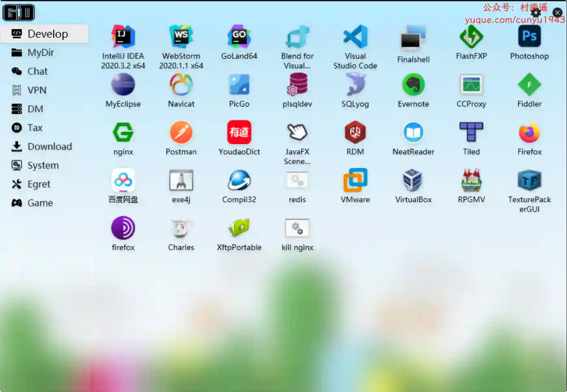Open the Egret category
Screen dimensions: 567x392
[x=45, y=184]
